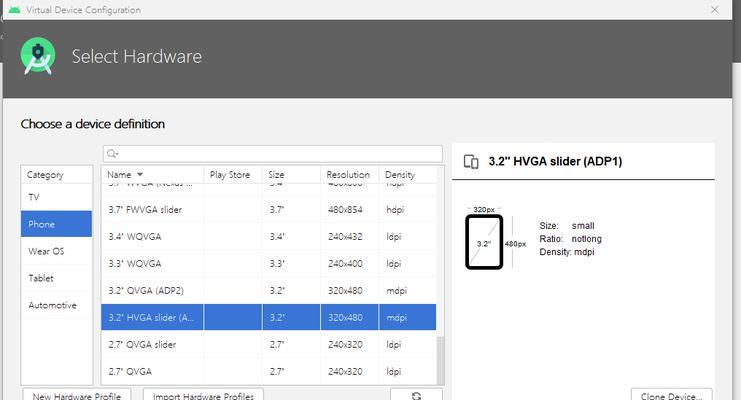Select the 3.2" QVGA (ADP2) device
The width and height of the screenshot is (741, 400).
point(268,290)
